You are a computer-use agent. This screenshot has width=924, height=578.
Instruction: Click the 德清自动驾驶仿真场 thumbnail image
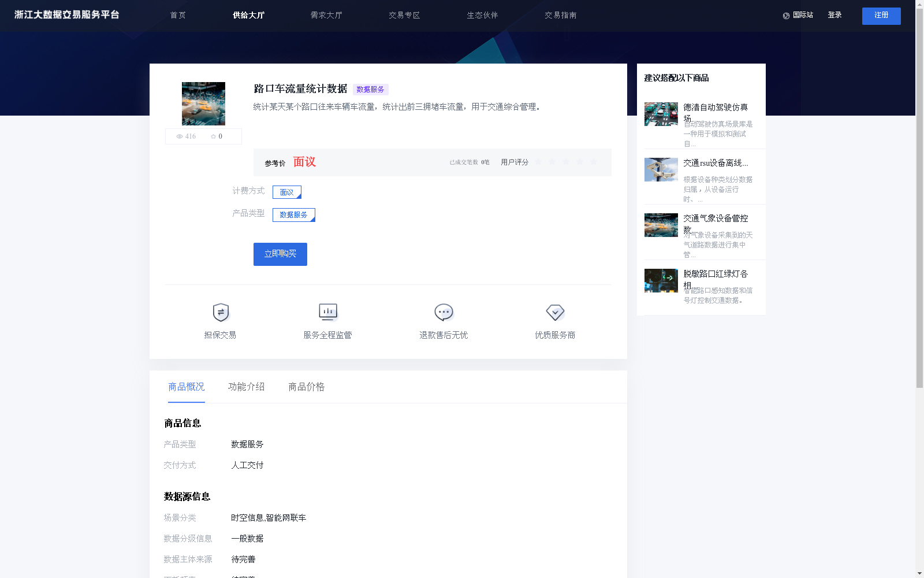pyautogui.click(x=661, y=114)
